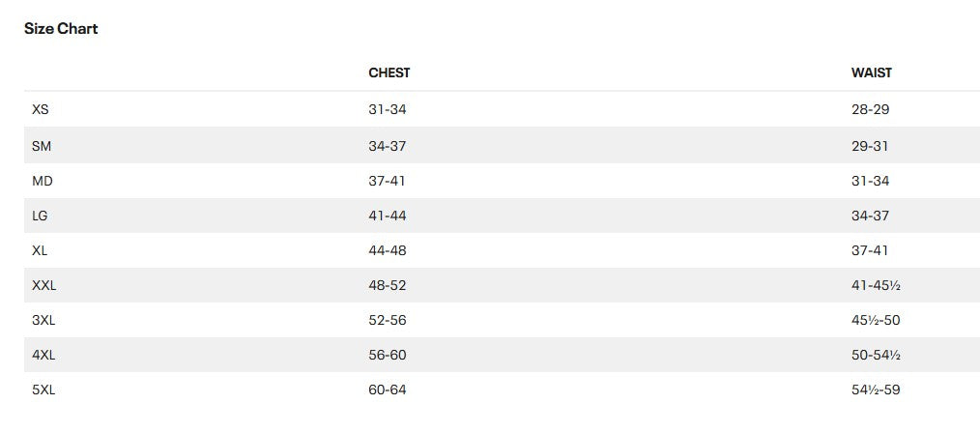Click waist measurement 45½-50

(876, 320)
